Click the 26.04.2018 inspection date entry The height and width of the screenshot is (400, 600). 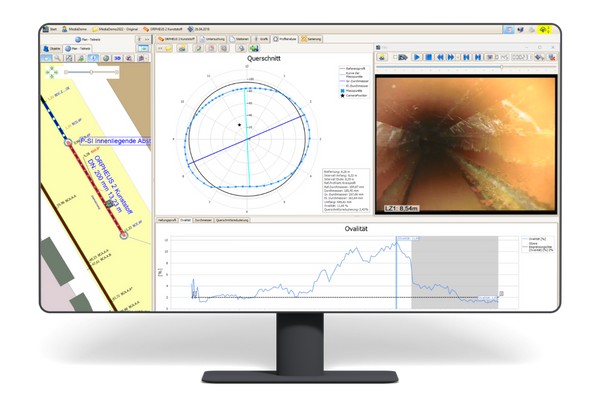(x=198, y=29)
